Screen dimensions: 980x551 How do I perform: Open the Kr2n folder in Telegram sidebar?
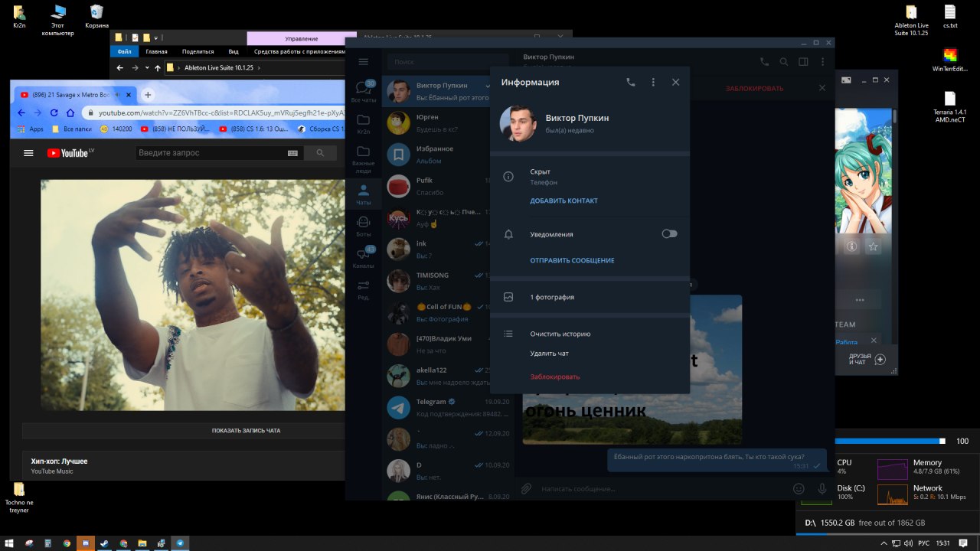click(x=364, y=125)
